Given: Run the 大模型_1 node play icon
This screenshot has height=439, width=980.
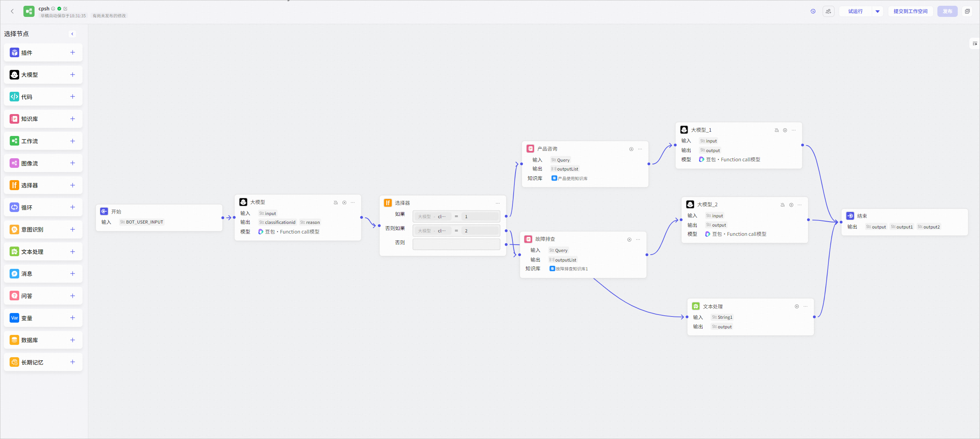Looking at the screenshot, I should [x=785, y=130].
